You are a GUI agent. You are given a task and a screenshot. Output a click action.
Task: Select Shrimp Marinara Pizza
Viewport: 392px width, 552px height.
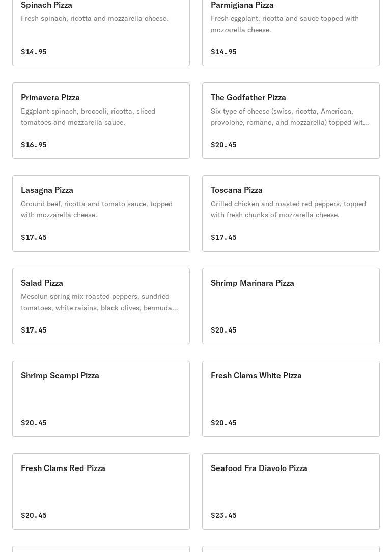[x=291, y=306]
